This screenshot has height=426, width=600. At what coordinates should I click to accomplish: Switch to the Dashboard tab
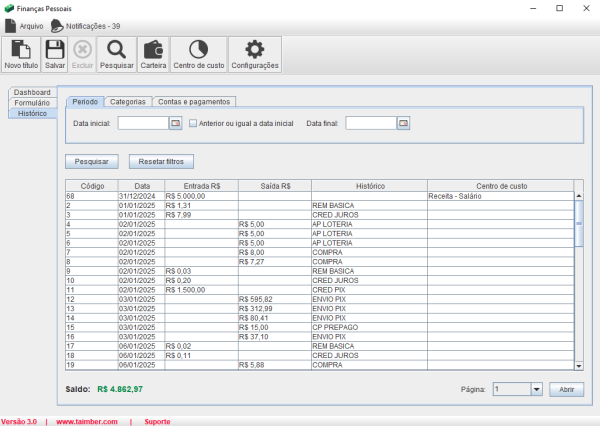pos(32,92)
